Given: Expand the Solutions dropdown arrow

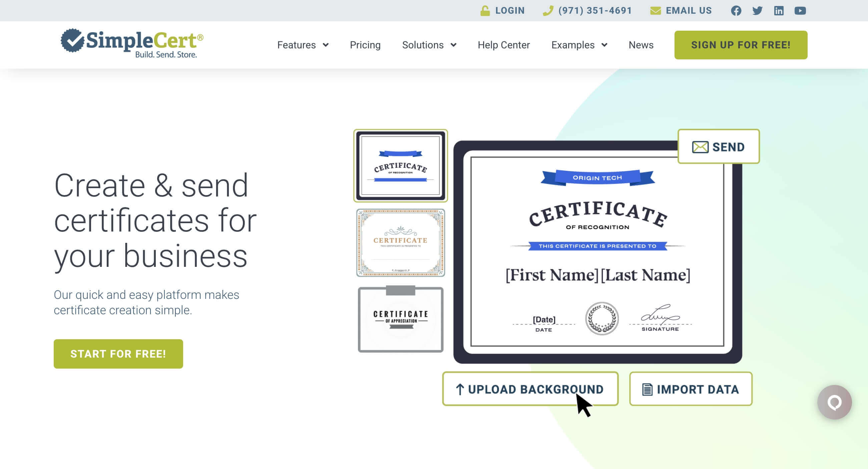Looking at the screenshot, I should click(453, 45).
